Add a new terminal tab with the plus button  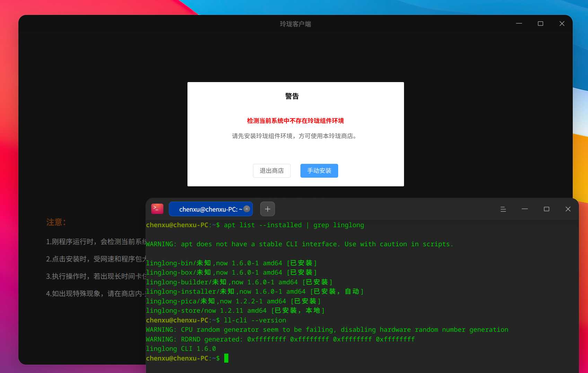coord(267,209)
